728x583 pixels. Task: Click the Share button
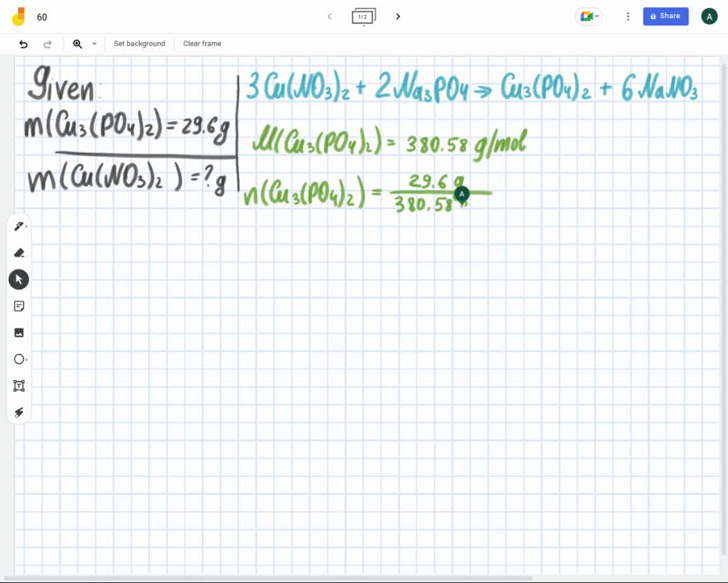tap(665, 16)
